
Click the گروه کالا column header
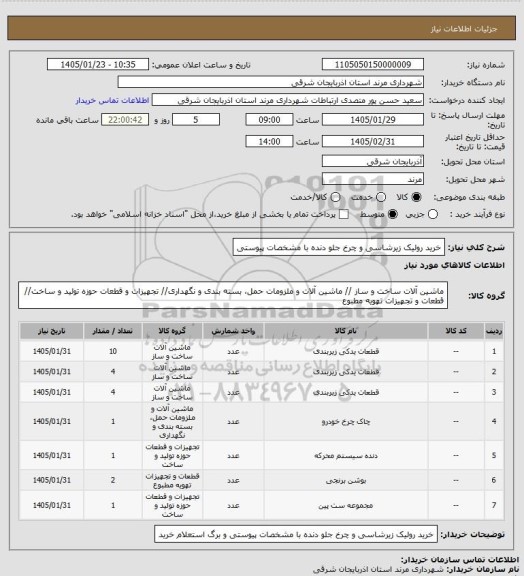[x=172, y=331]
